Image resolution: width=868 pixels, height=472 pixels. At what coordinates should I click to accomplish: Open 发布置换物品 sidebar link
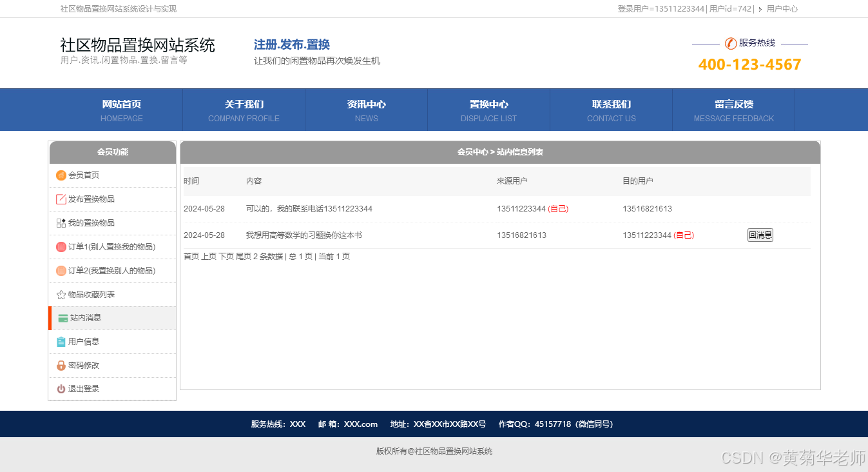[92, 199]
